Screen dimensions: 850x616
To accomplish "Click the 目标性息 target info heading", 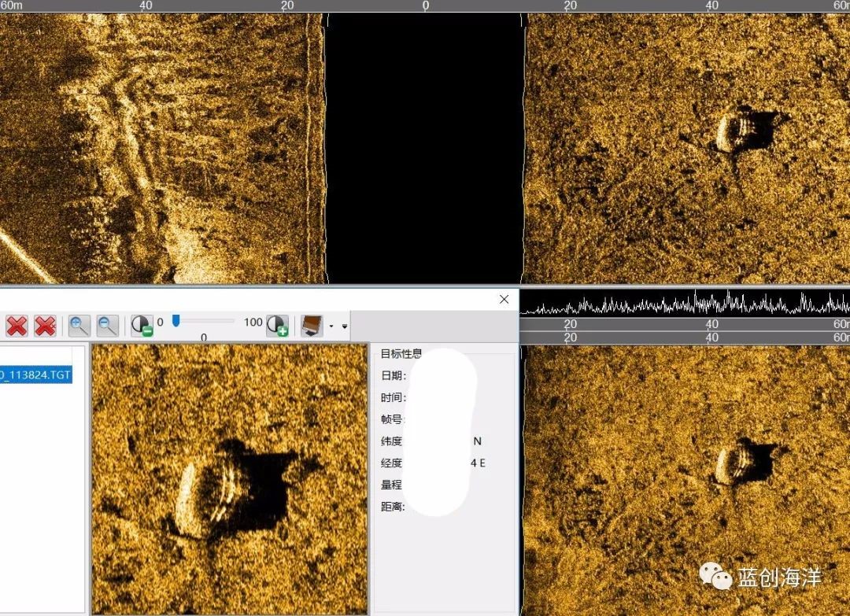I will click(401, 354).
